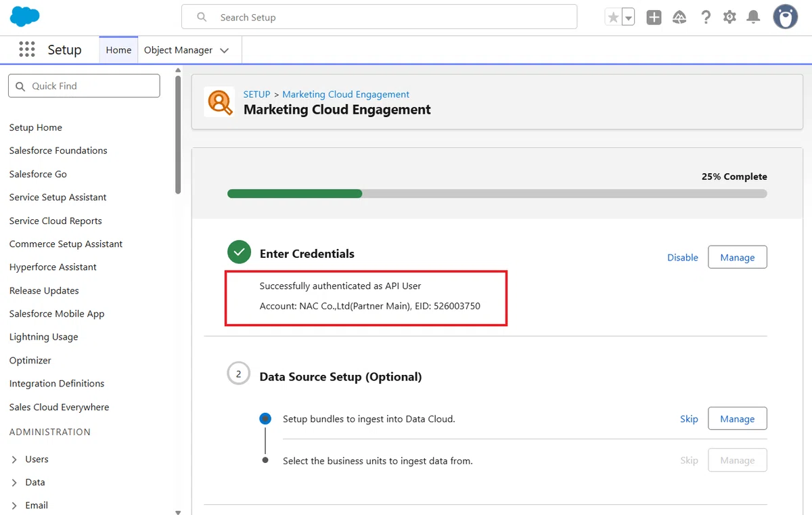Click Disable for Enter Credentials
812x515 pixels.
[683, 257]
